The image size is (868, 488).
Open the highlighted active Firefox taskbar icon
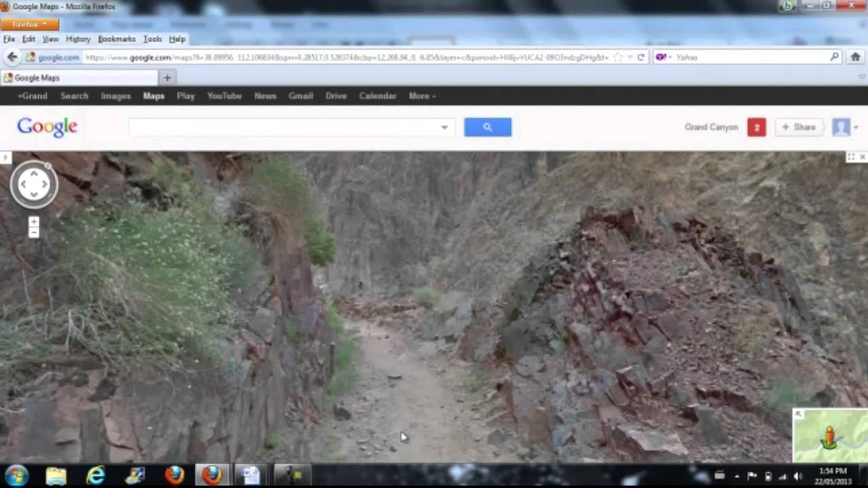tap(212, 476)
